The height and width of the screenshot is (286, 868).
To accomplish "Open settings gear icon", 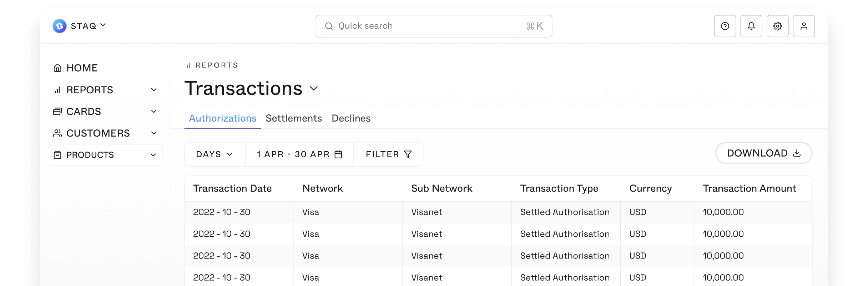I will (778, 26).
